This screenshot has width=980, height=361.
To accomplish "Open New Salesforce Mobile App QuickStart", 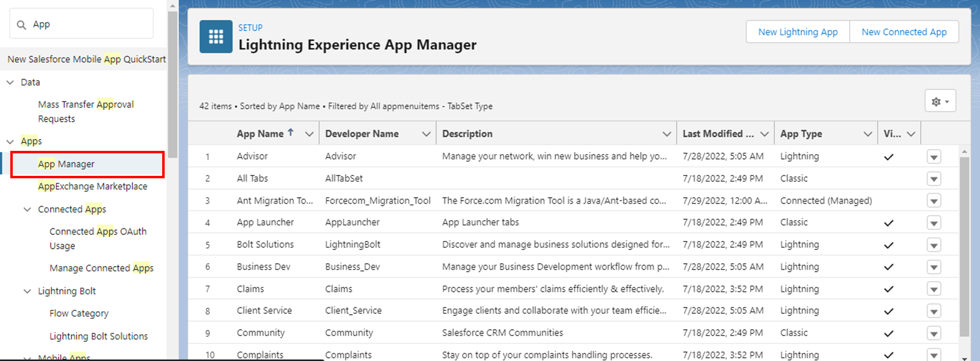I will click(x=86, y=59).
